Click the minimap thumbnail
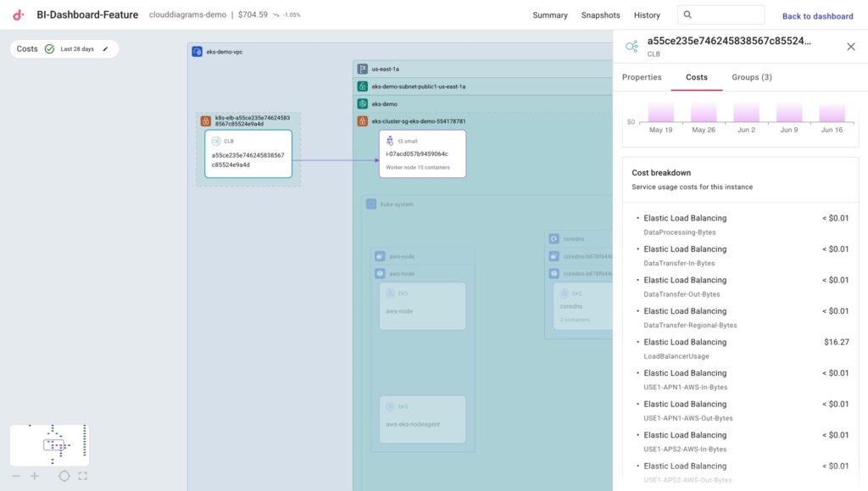The width and height of the screenshot is (868, 491). pos(49,445)
